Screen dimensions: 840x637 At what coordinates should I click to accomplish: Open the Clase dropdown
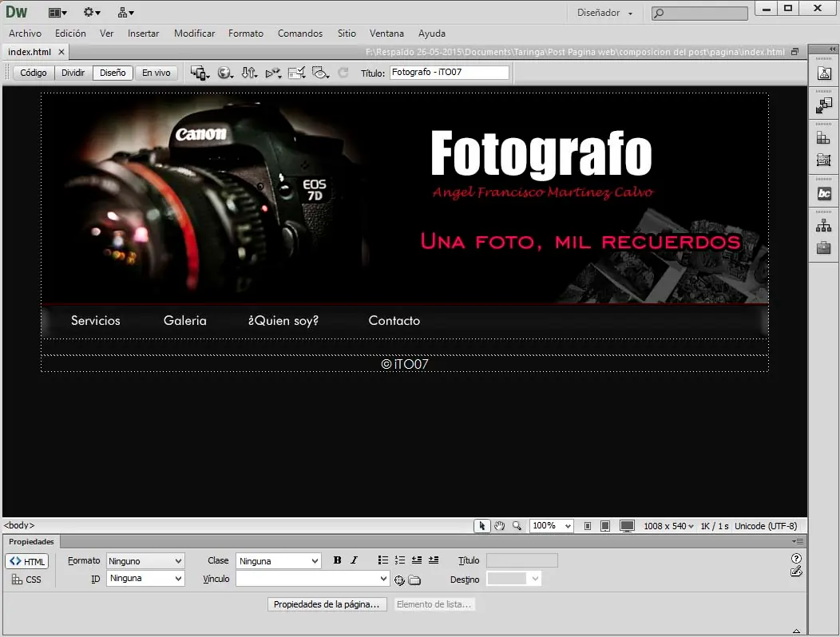279,561
